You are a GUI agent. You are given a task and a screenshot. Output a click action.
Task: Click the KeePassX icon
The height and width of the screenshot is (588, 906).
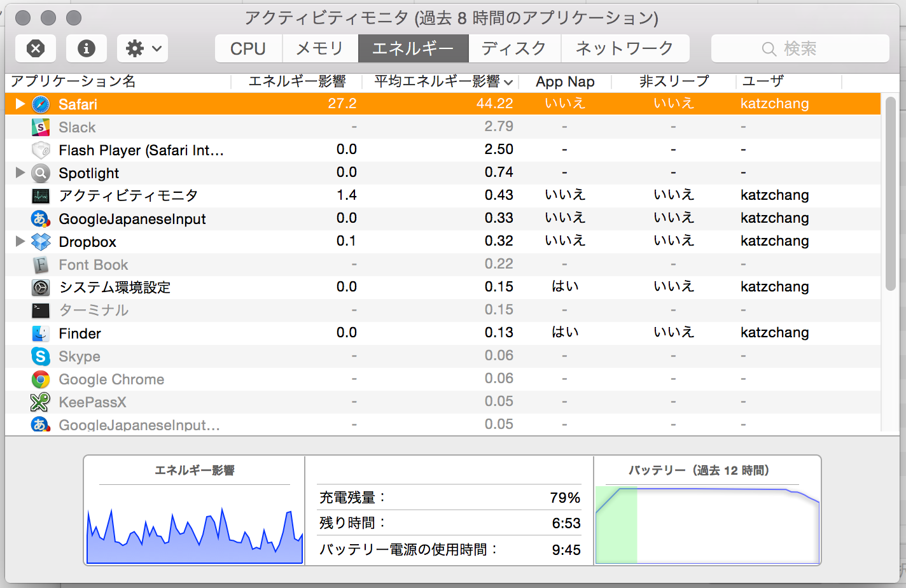tap(41, 402)
